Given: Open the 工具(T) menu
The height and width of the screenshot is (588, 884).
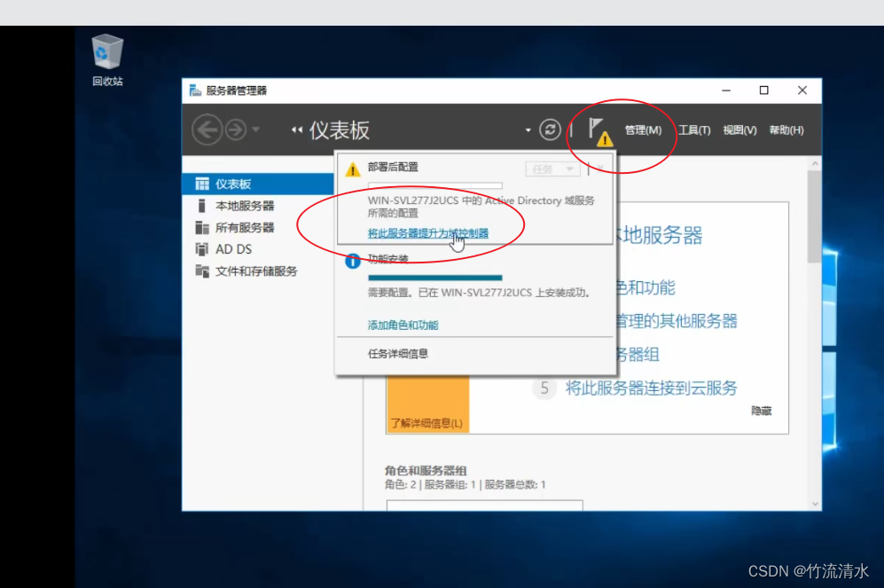Looking at the screenshot, I should click(x=694, y=130).
